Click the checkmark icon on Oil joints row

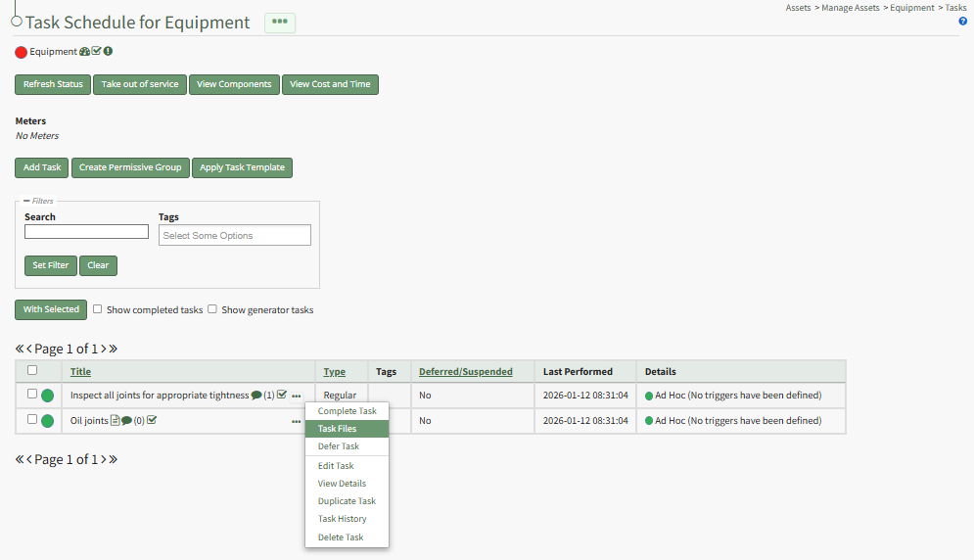click(152, 421)
